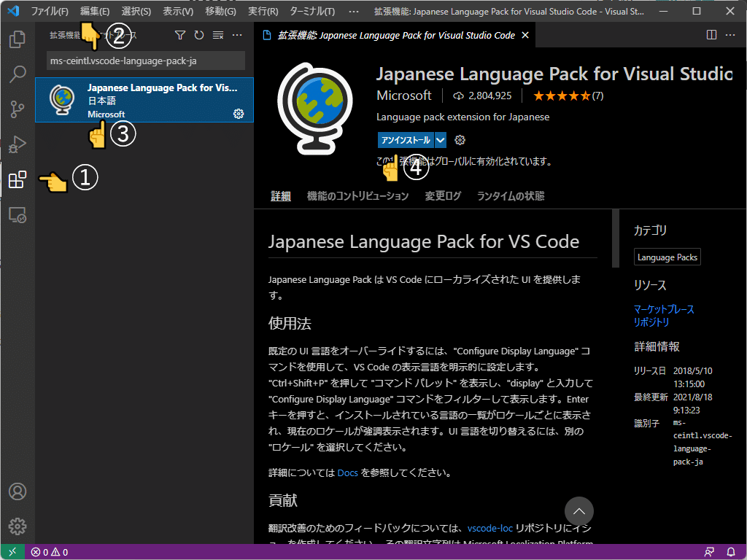
Task: Select Japanese Language Pack list item
Action: (x=144, y=100)
